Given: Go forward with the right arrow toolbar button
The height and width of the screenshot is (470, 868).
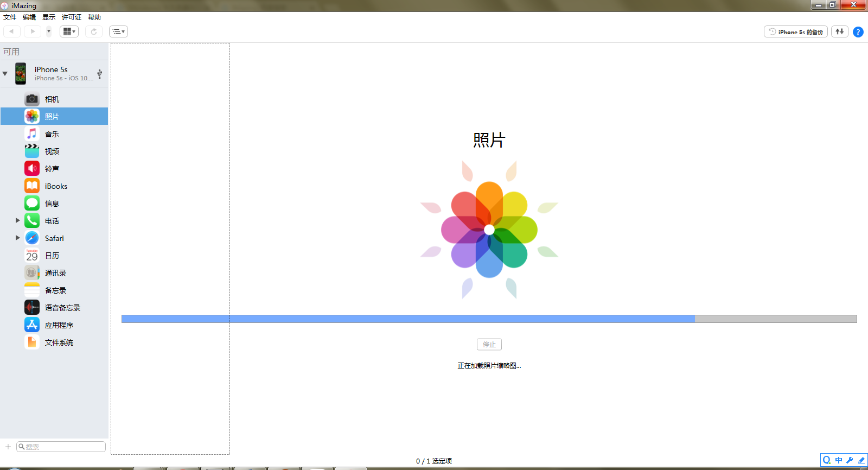Looking at the screenshot, I should (33, 31).
